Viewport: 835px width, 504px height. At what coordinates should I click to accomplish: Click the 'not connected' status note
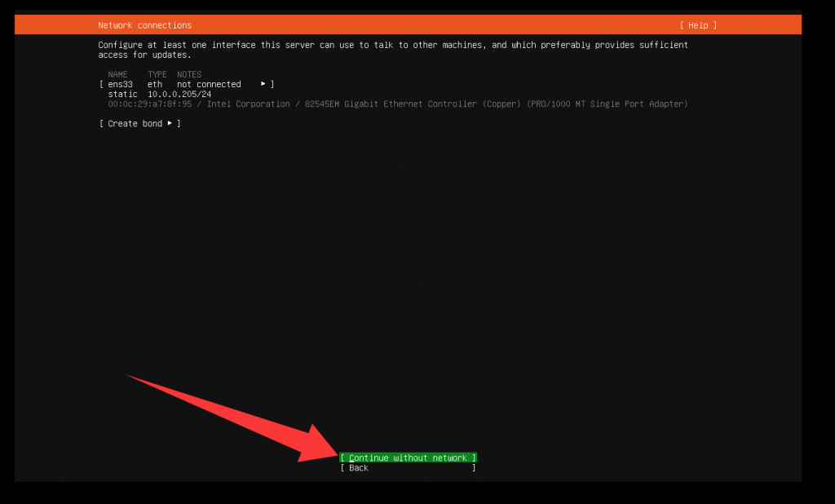209,84
